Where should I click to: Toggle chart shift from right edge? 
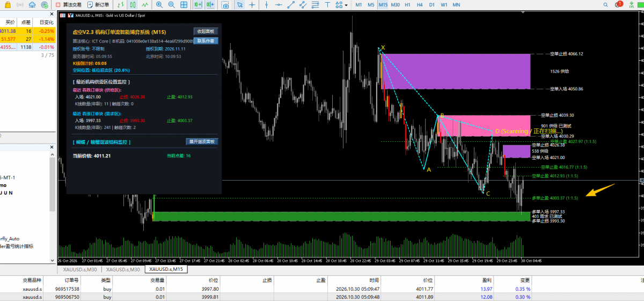(x=210, y=5)
